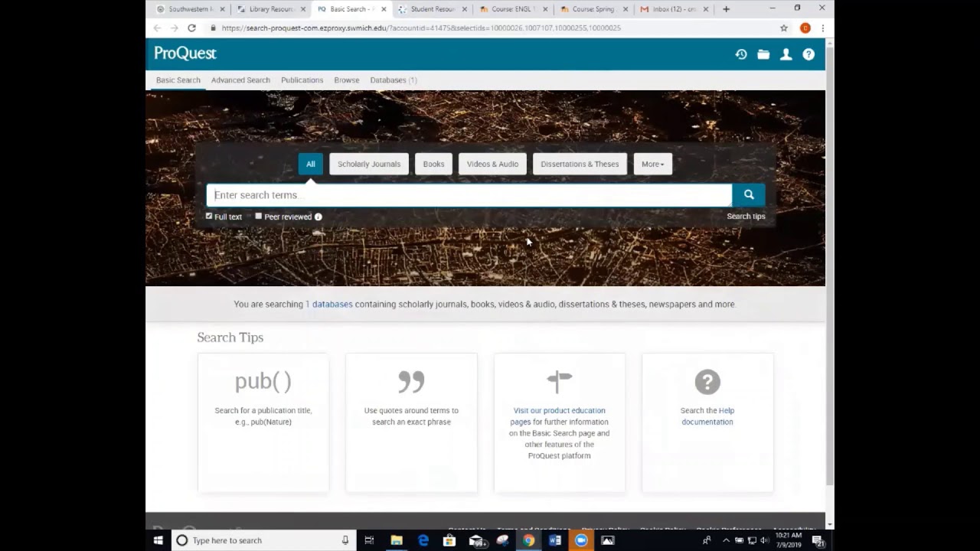Filter by Videos & Audio
This screenshot has width=980, height=551.
492,164
